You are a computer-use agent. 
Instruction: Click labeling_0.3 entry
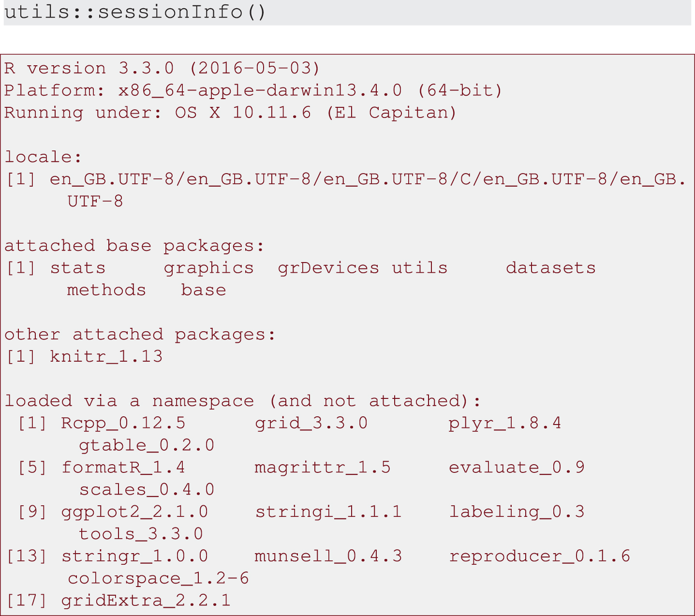pos(517,512)
